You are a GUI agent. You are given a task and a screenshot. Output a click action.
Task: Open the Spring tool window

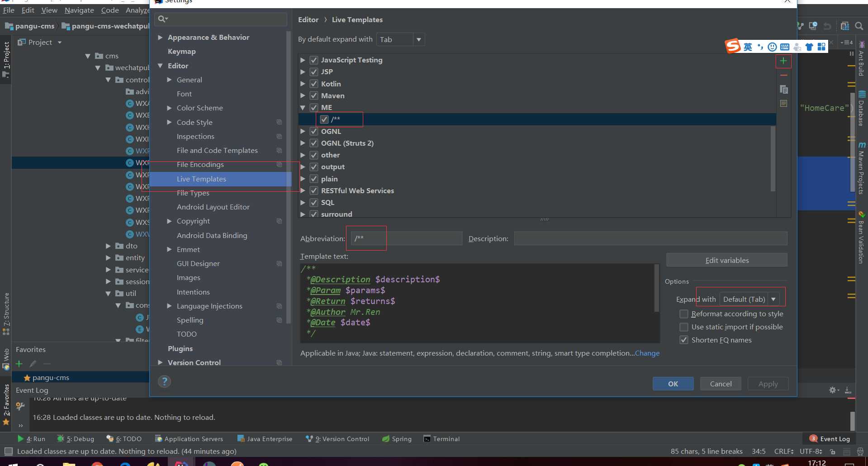click(397, 439)
